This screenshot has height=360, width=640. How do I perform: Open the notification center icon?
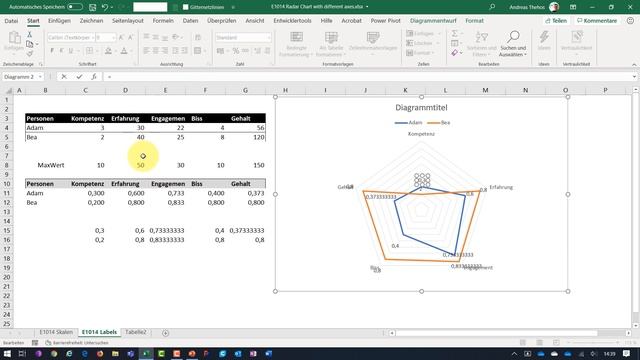(x=627, y=353)
